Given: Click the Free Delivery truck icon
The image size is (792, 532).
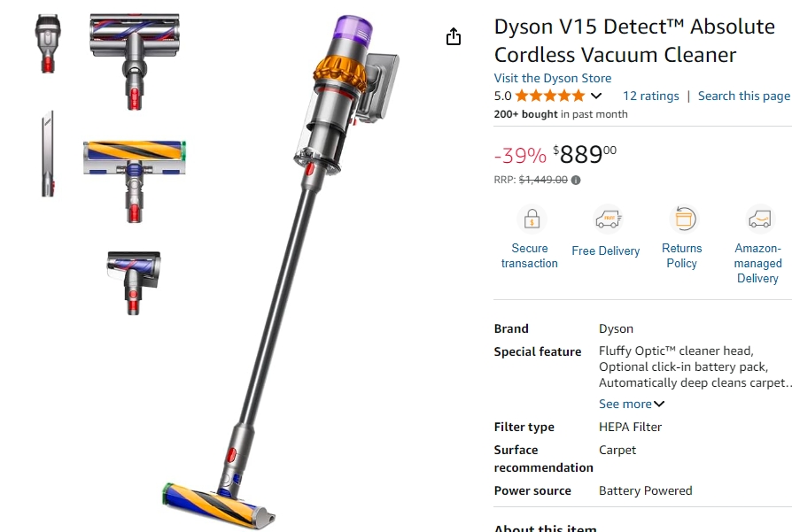Looking at the screenshot, I should (x=608, y=219).
